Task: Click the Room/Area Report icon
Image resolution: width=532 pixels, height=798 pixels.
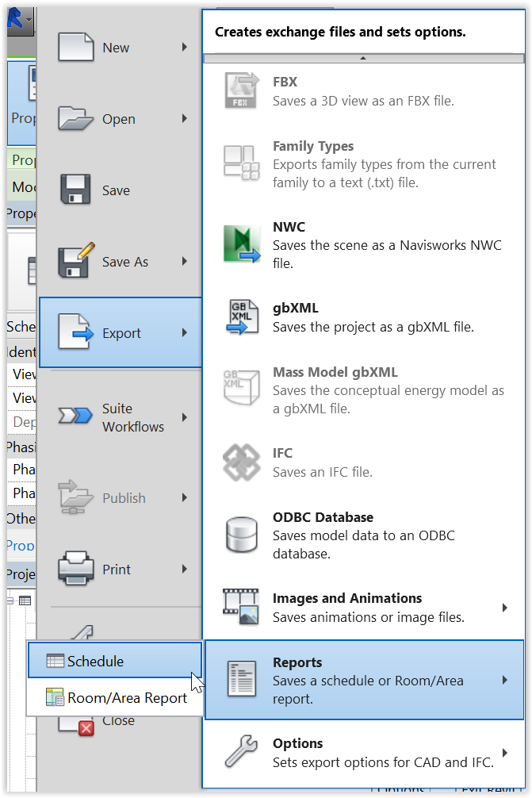Action: pyautogui.click(x=55, y=697)
